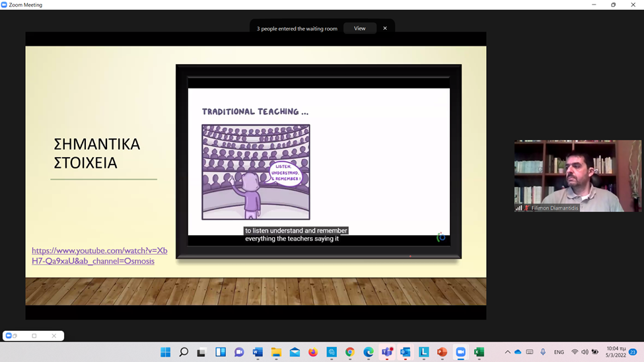The width and height of the screenshot is (644, 362).
Task: Switch to Outlook on the taskbar
Action: (406, 352)
